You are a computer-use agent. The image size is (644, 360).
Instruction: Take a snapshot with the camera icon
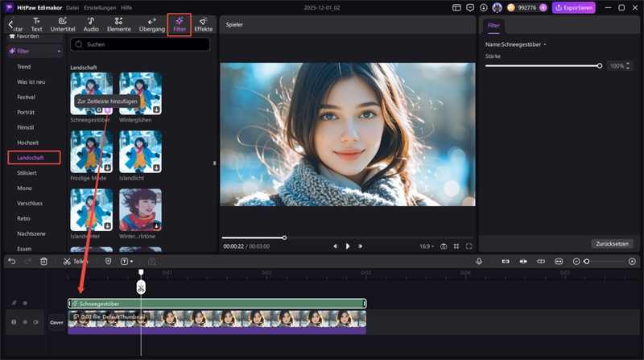point(443,246)
